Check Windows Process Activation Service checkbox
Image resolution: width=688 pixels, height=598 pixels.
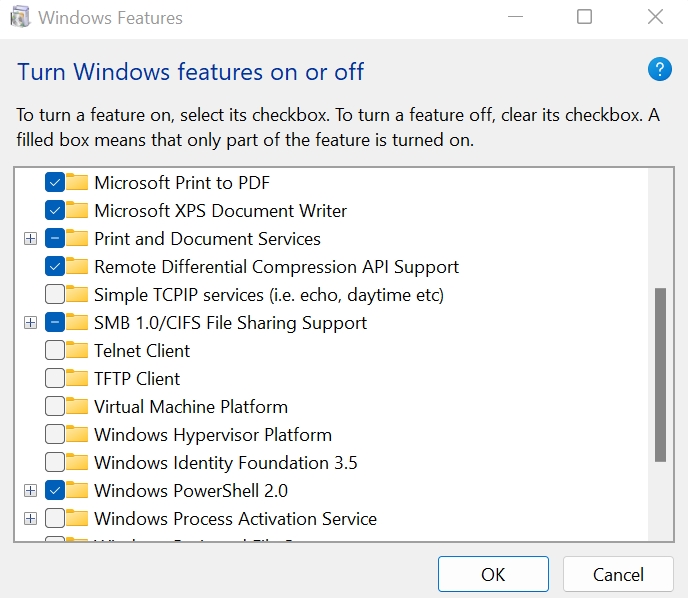(55, 519)
